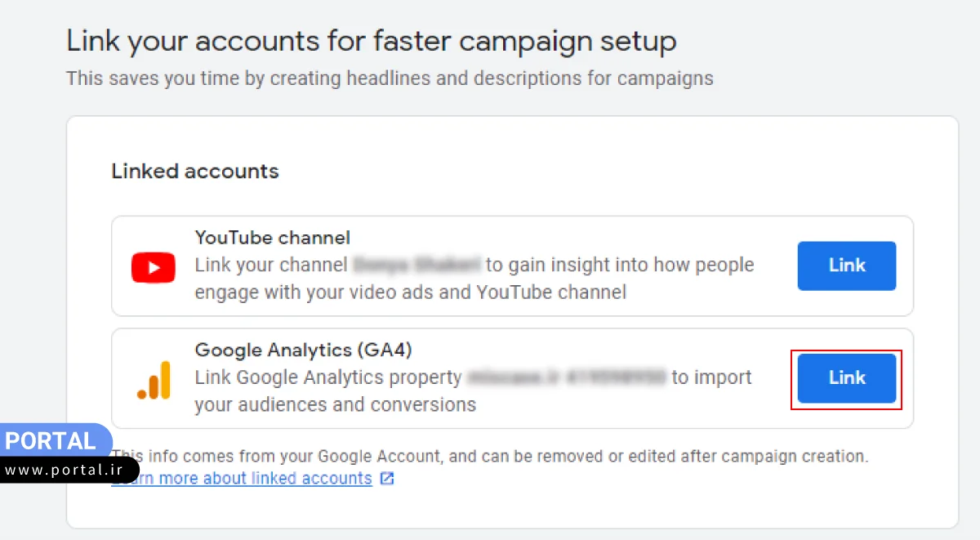Click "your audiences and conversions" description line

pyautogui.click(x=335, y=404)
